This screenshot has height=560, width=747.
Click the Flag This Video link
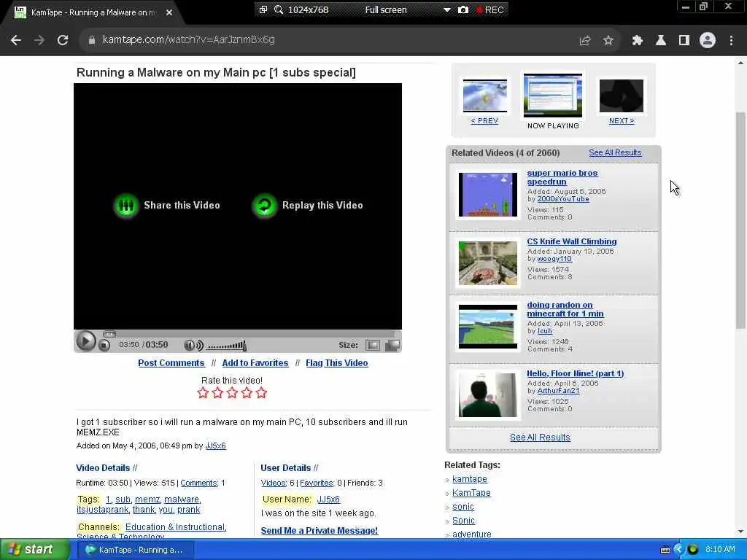pos(337,363)
